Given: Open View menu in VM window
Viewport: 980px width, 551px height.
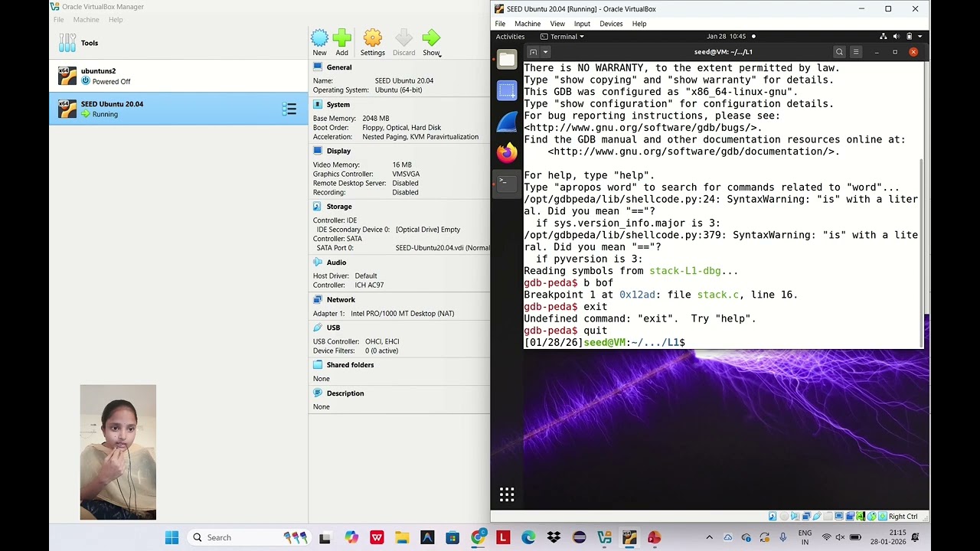Looking at the screenshot, I should (557, 24).
